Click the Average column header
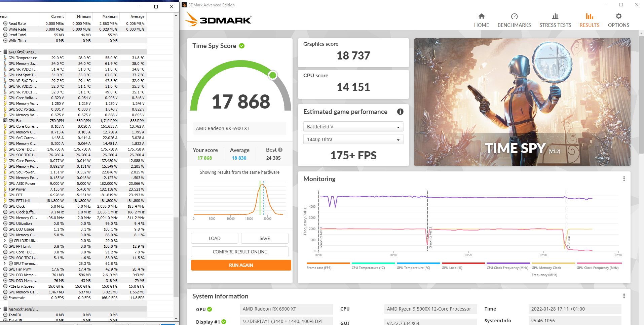Screen dimensions: 644x325 [x=133, y=16]
